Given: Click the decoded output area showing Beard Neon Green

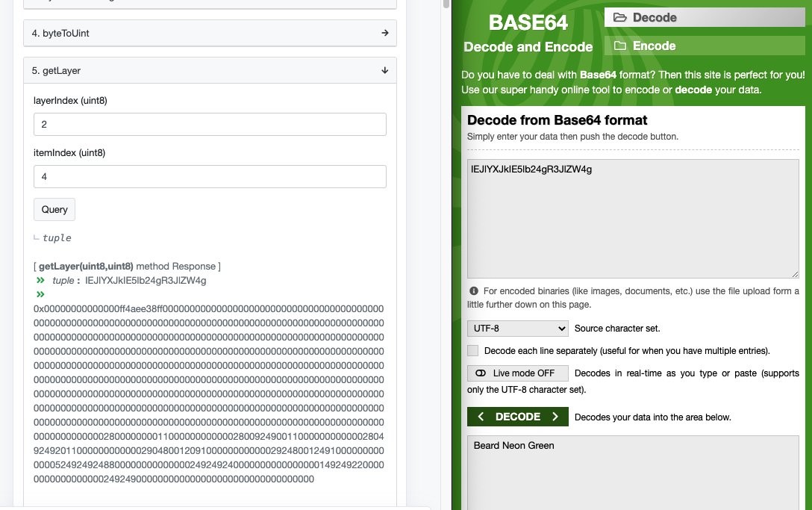Looking at the screenshot, I should click(633, 473).
